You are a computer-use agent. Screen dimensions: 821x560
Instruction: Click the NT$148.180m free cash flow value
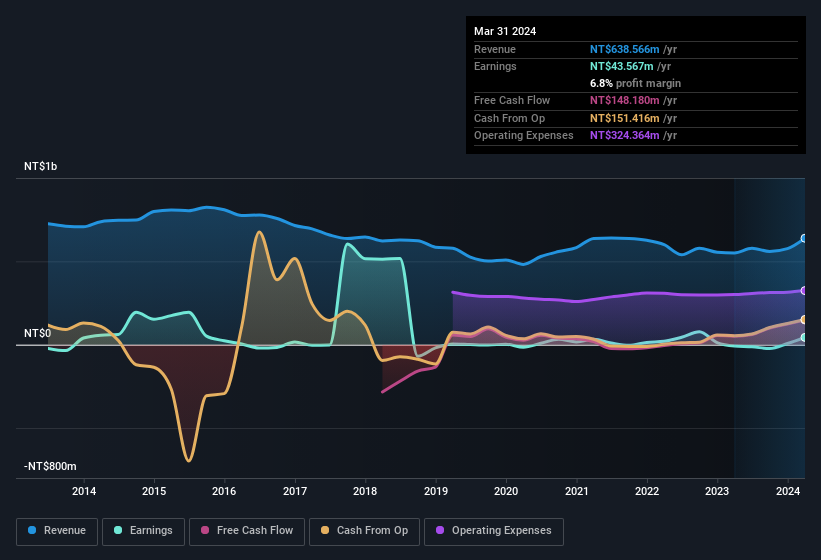pyautogui.click(x=624, y=100)
